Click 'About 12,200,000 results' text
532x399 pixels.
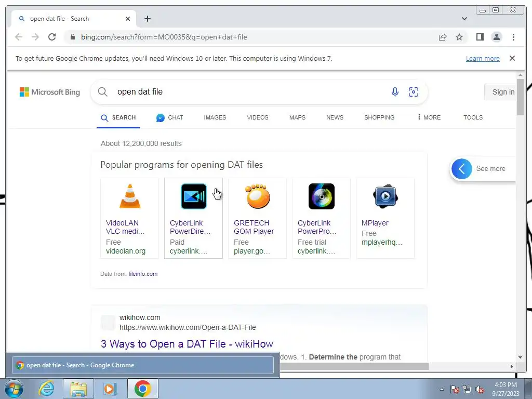click(x=141, y=143)
